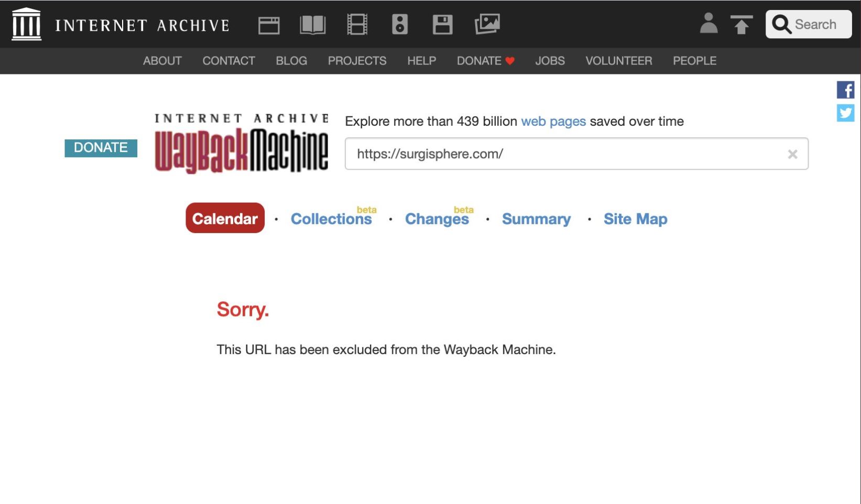The width and height of the screenshot is (861, 504).
Task: Share on Twitter icon
Action: pyautogui.click(x=845, y=113)
